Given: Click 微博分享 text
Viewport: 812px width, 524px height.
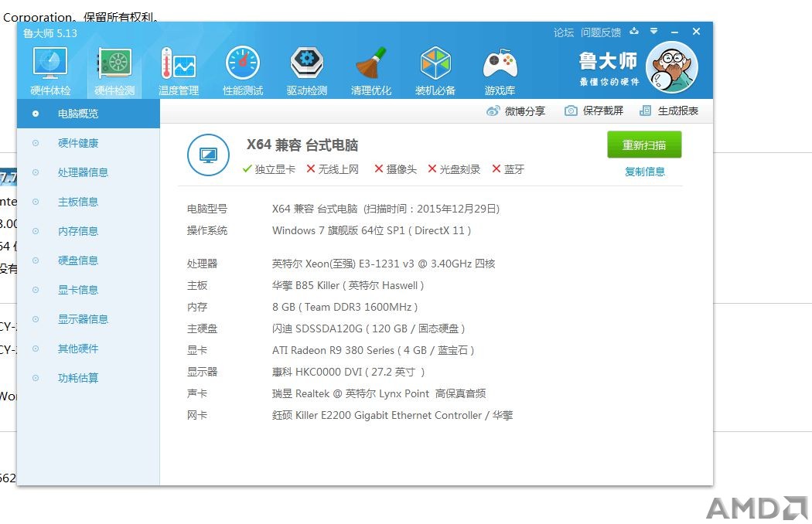Looking at the screenshot, I should (525, 111).
